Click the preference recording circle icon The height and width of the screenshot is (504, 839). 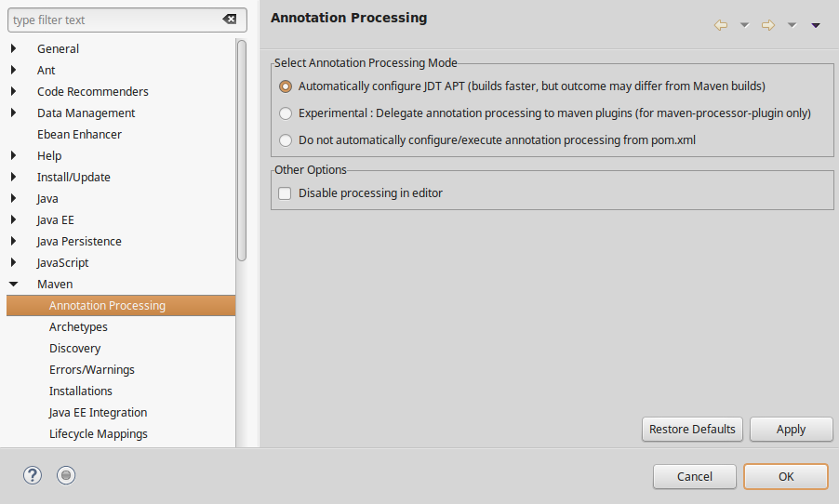click(x=66, y=475)
